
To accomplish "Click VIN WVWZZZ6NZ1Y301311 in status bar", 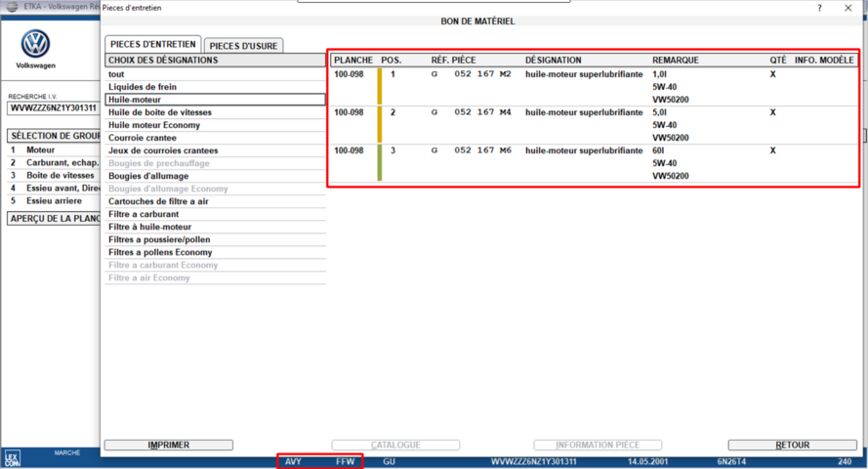I will coord(534,462).
